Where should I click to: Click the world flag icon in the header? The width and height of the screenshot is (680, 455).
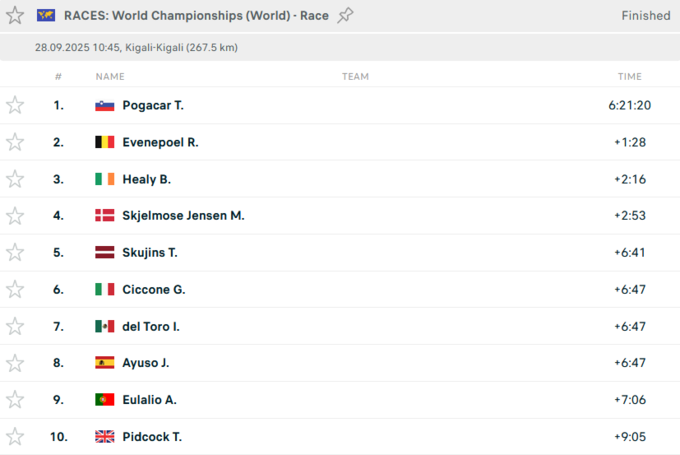[x=45, y=15]
